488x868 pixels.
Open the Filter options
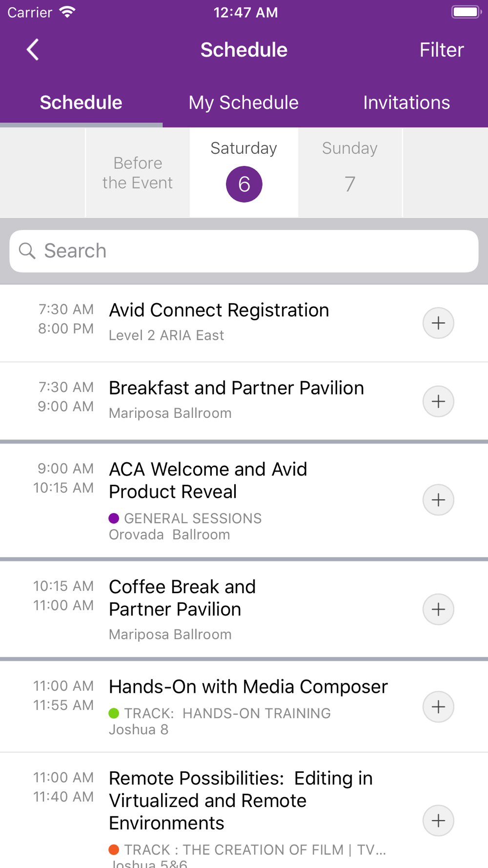coord(442,50)
